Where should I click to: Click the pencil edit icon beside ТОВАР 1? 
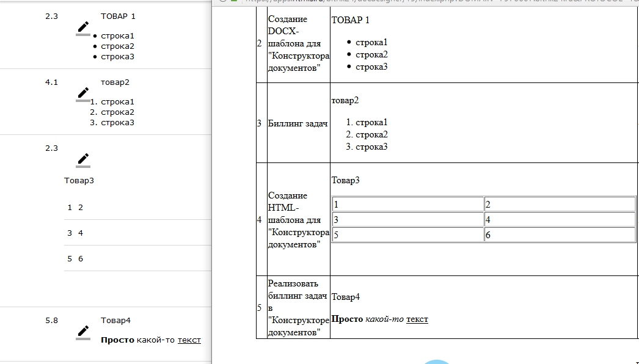(x=83, y=28)
